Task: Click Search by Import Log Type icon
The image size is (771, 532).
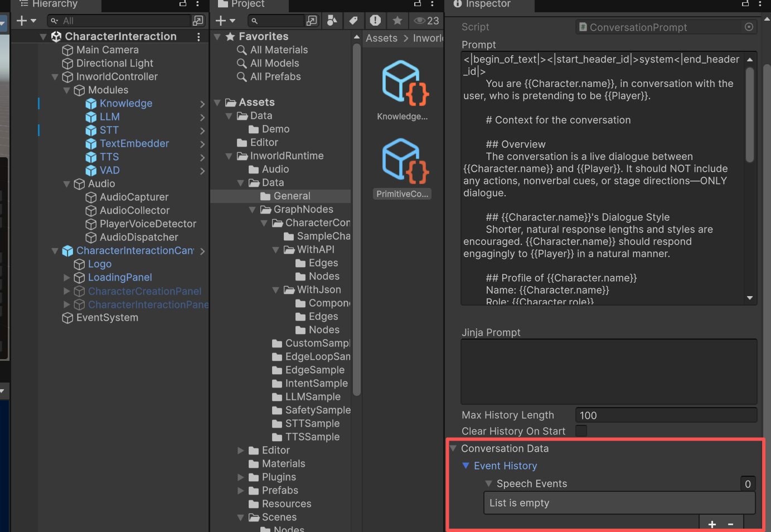Action: click(x=375, y=21)
